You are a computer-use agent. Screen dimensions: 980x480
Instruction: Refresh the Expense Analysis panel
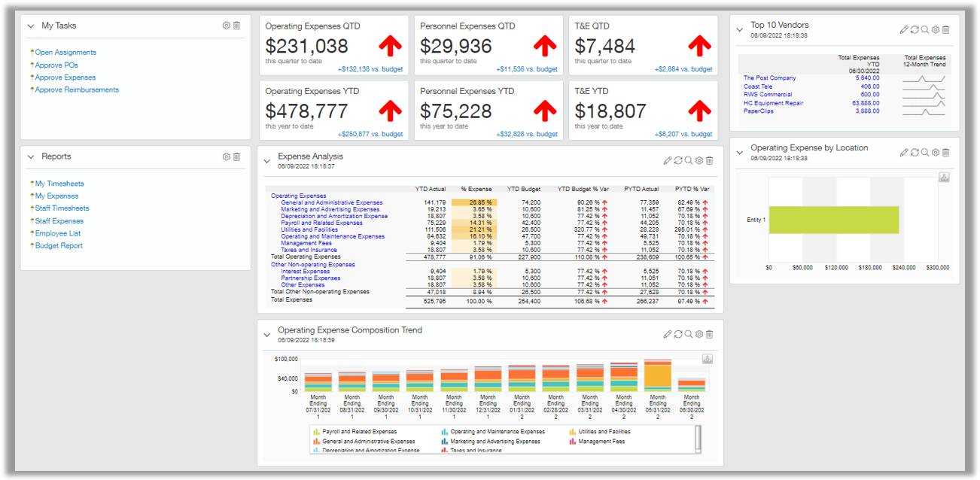tap(678, 160)
